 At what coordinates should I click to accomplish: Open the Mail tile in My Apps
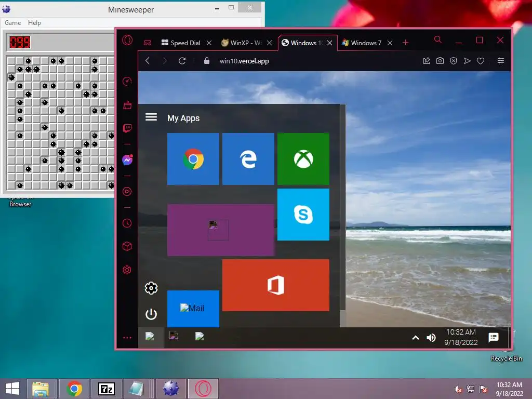(x=193, y=309)
